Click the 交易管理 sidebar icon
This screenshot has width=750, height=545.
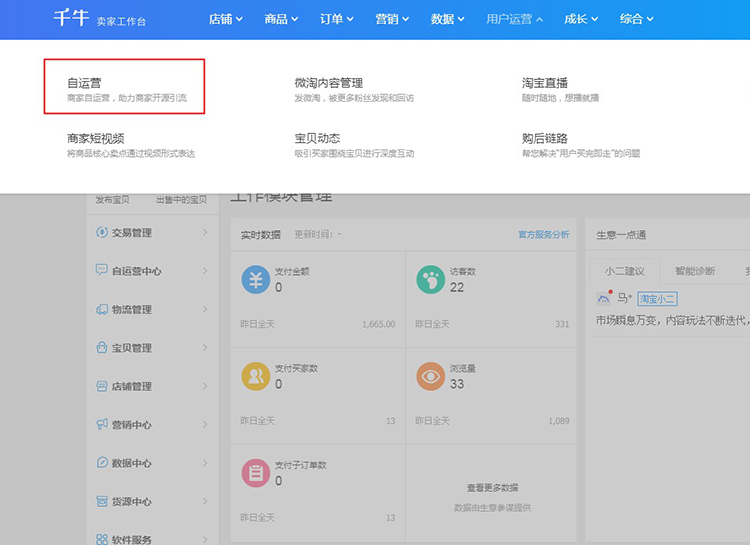(x=102, y=232)
